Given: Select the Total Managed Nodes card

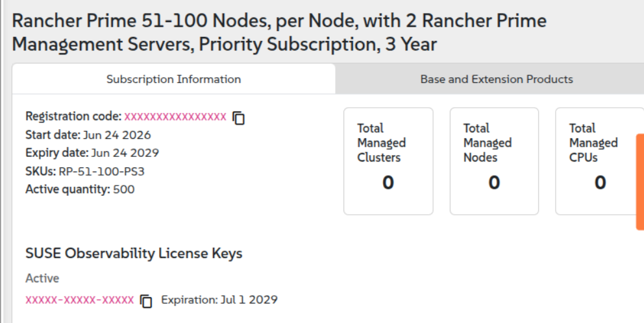Looking at the screenshot, I should 494,161.
